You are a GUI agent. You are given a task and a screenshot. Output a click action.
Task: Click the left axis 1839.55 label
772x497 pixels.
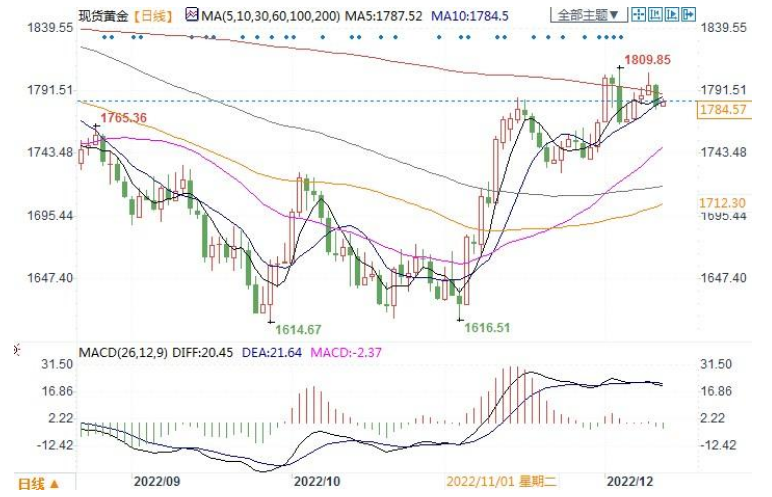[x=50, y=28]
